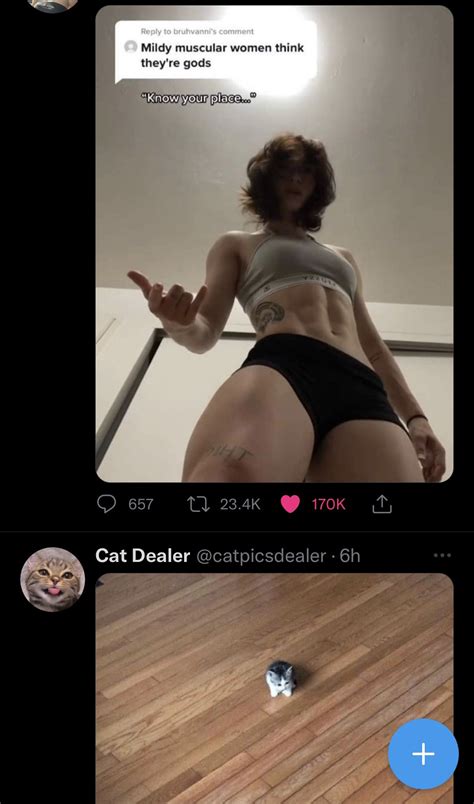Open the 6h timestamp of tweet
Image resolution: width=474 pixels, height=804 pixels.
350,556
